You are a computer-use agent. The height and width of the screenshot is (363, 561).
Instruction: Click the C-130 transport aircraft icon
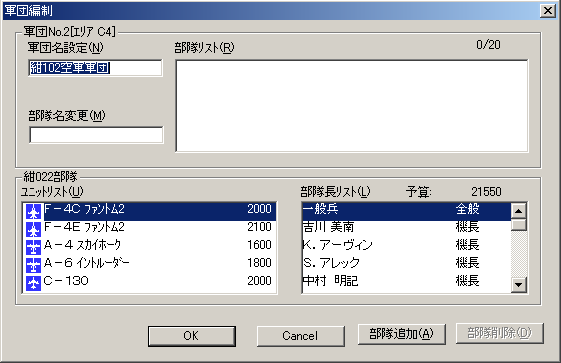[34, 283]
